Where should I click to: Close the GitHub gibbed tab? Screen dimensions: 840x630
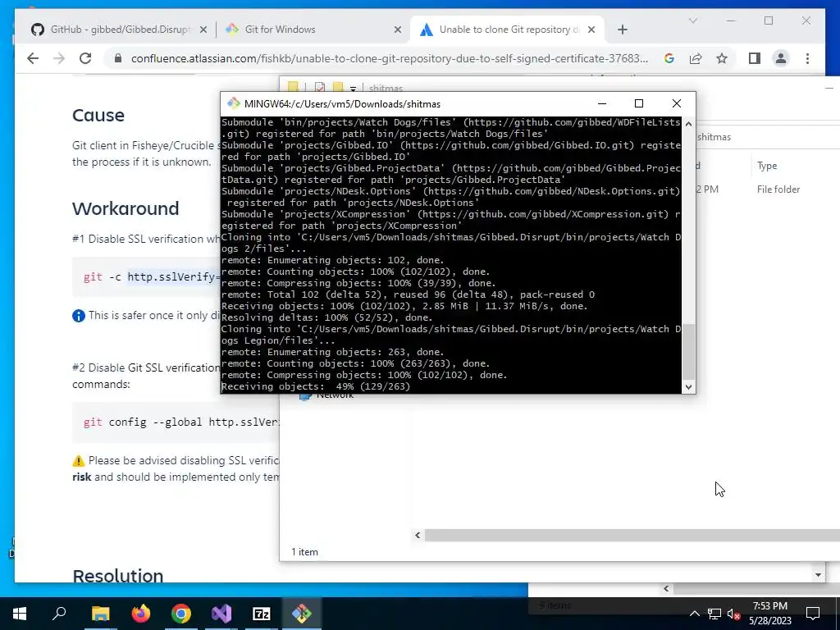[203, 30]
